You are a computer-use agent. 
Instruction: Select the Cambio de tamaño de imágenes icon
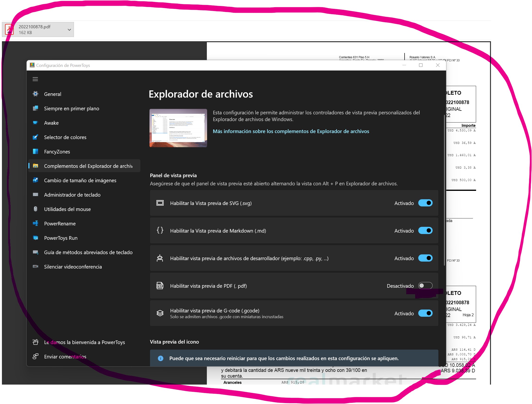coord(36,180)
